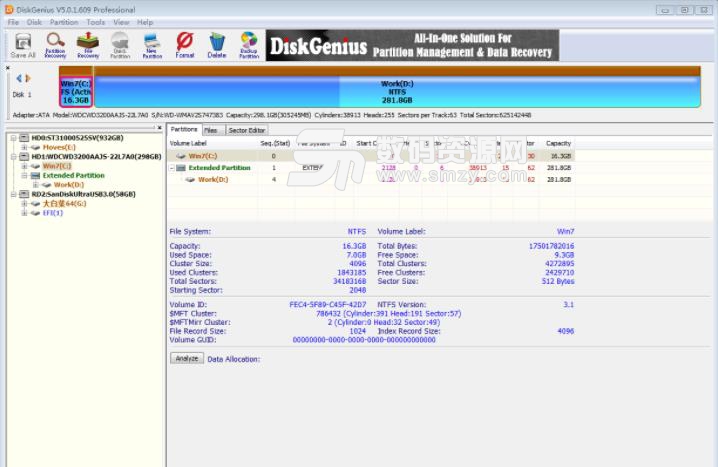Open the Tools menu
This screenshot has height=467, width=718.
pos(96,22)
